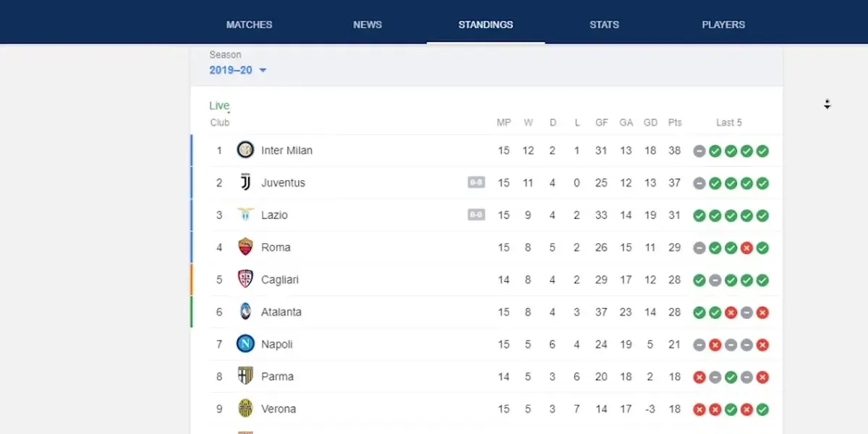Open the Season 2019–20 dropdown

pyautogui.click(x=237, y=70)
